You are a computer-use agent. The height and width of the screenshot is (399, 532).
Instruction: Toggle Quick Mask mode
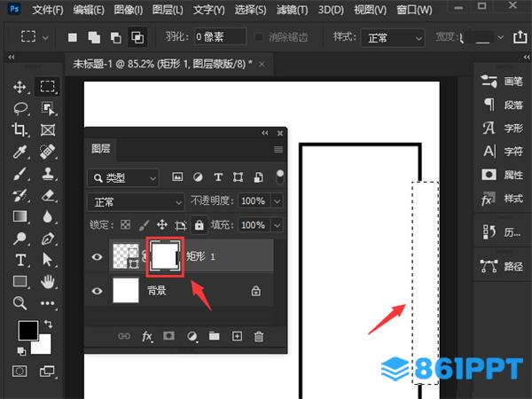20,371
